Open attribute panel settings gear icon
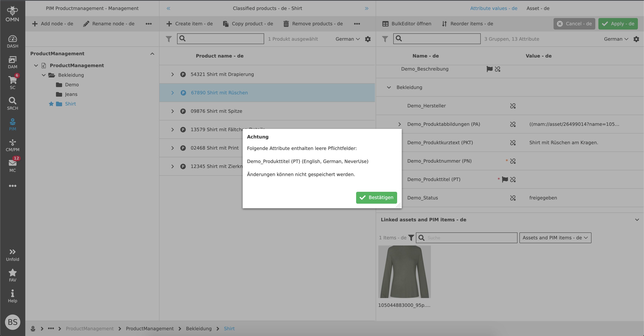Screen dimensions: 644x336 coord(636,39)
